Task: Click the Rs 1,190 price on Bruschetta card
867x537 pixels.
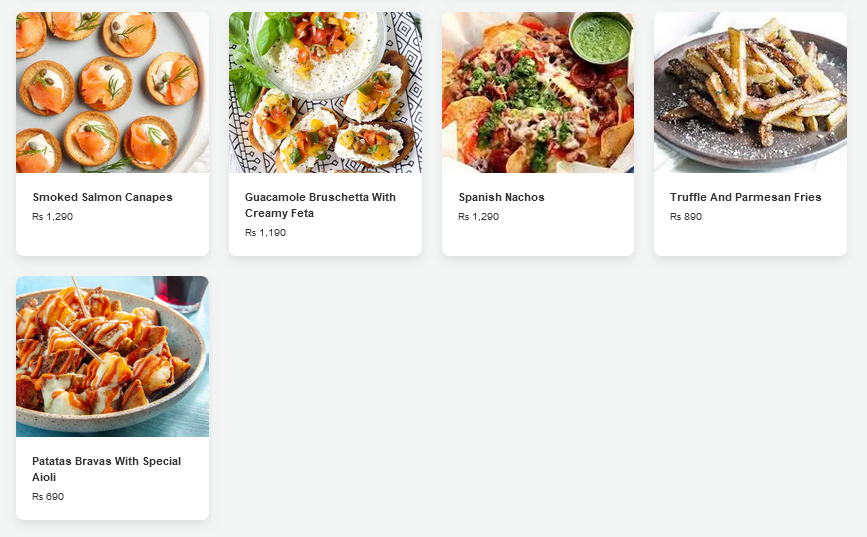Action: pos(265,233)
